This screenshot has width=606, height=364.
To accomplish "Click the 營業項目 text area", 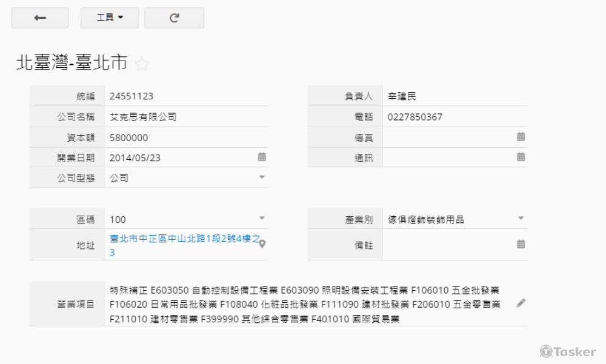I will tap(306, 305).
